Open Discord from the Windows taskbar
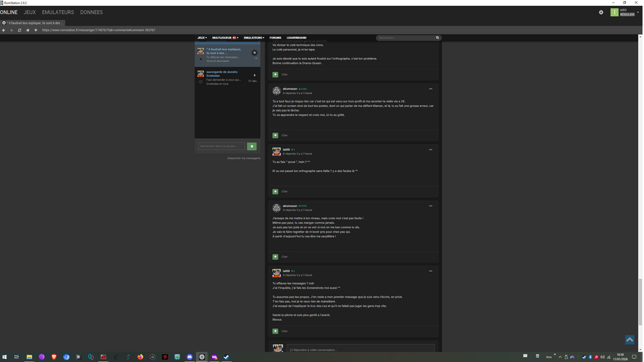Screen dimensions: 644x362 pyautogui.click(x=189, y=357)
